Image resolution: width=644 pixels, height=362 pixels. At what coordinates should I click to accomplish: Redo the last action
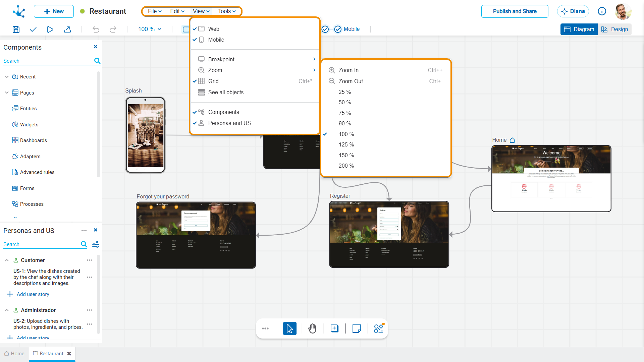coord(113,29)
